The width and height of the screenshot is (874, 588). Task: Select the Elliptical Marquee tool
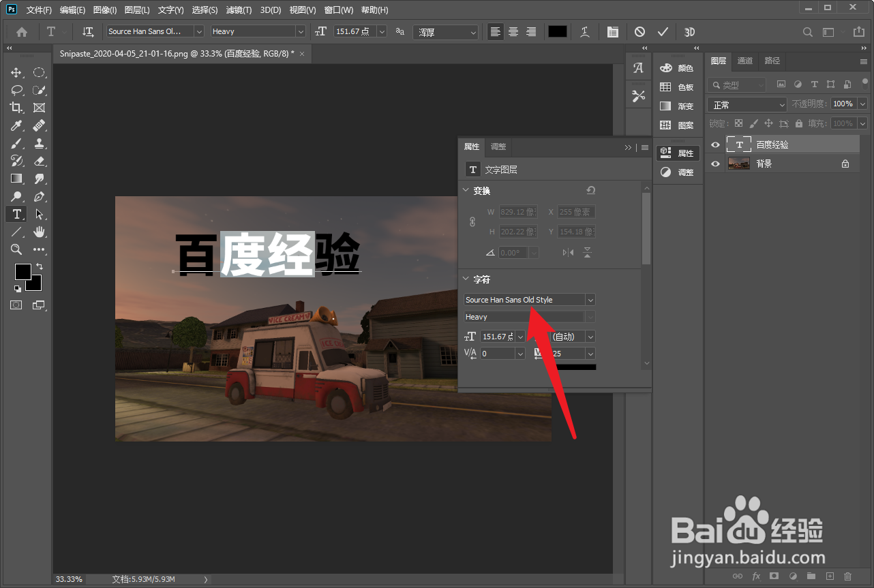pos(39,72)
